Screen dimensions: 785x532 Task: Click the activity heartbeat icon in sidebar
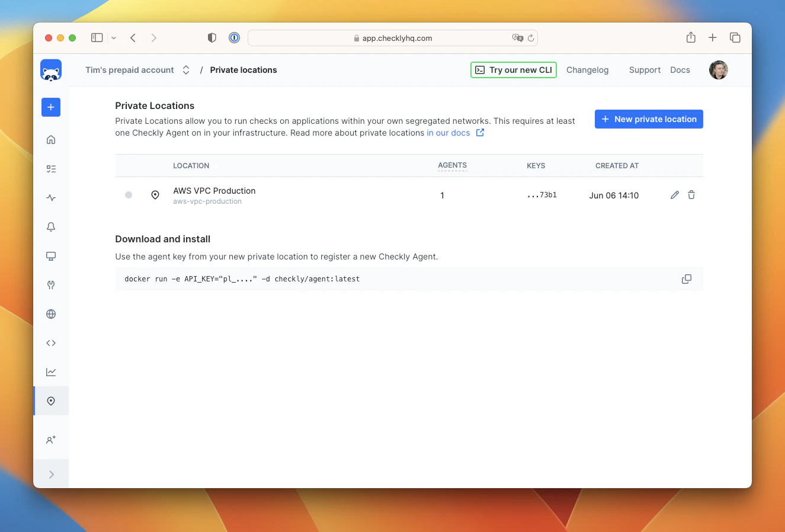click(x=50, y=197)
